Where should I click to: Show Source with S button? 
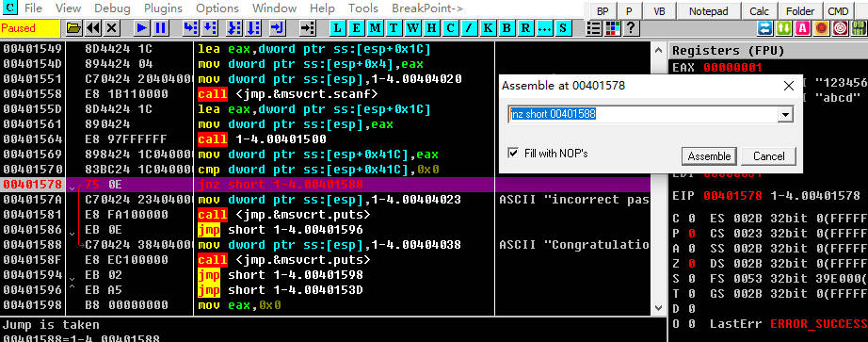pyautogui.click(x=563, y=27)
